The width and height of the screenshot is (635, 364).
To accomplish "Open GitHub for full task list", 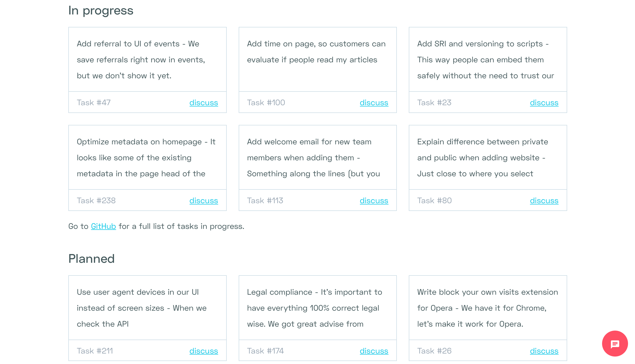I will pyautogui.click(x=103, y=226).
